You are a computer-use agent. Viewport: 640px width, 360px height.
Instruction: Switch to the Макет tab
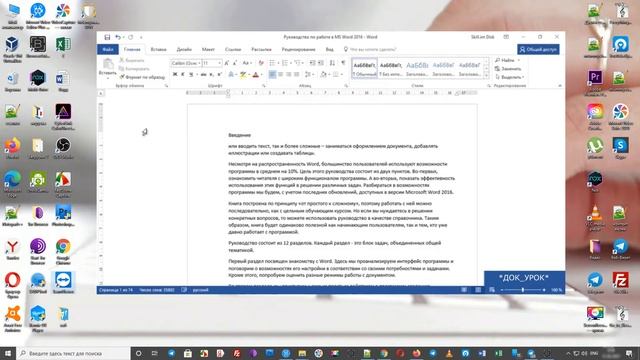208,49
